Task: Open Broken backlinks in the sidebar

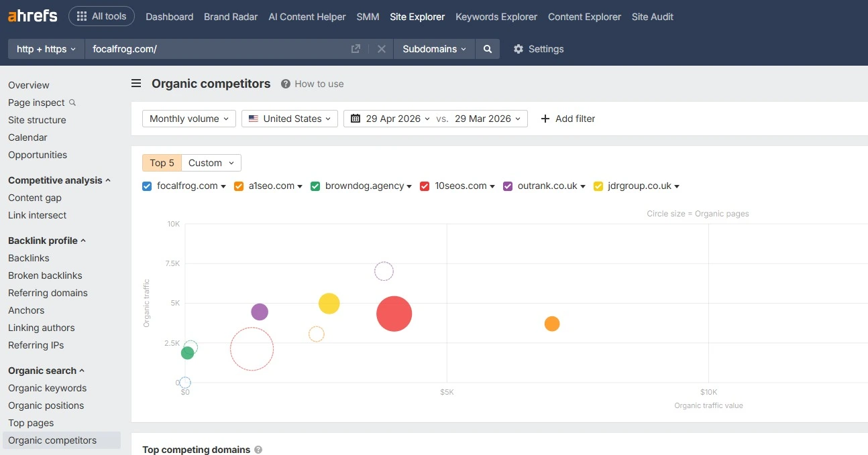Action: tap(45, 275)
